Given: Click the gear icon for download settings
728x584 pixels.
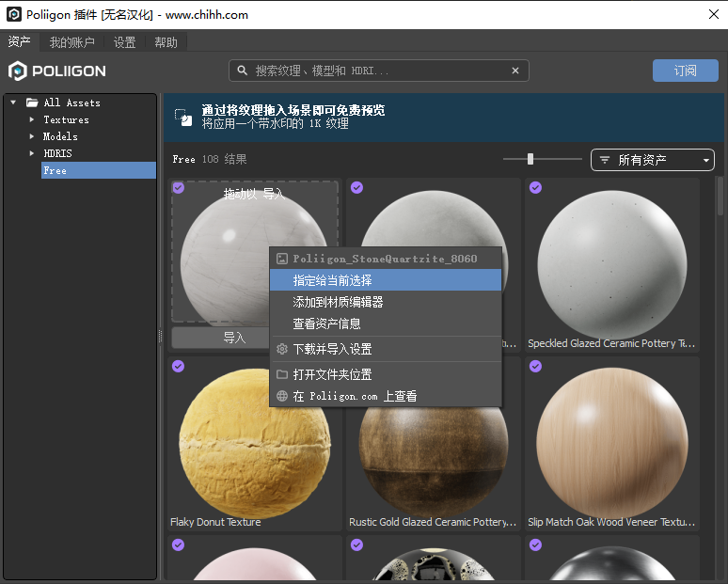Looking at the screenshot, I should [282, 349].
